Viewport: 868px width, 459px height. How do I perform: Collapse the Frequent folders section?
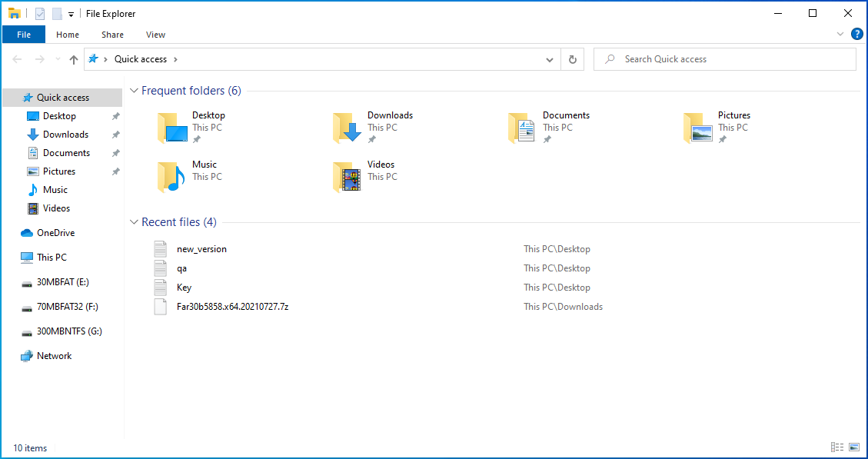tap(135, 91)
